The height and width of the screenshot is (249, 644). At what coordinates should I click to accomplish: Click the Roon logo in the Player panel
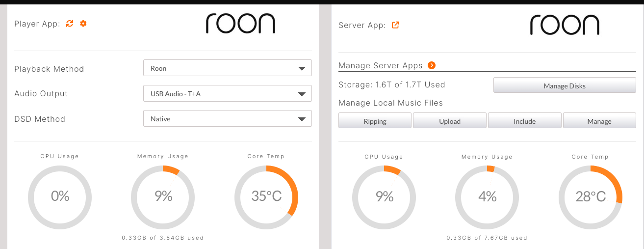tap(240, 24)
